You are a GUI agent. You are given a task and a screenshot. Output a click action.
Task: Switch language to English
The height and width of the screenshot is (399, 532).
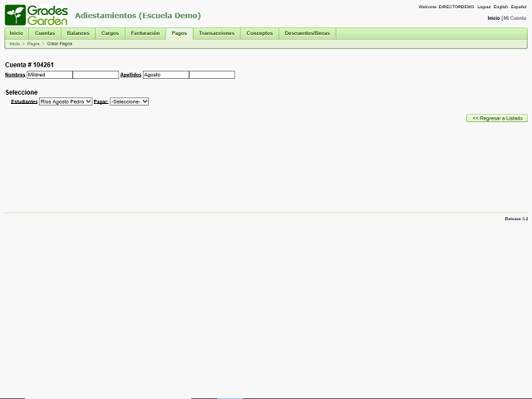500,7
